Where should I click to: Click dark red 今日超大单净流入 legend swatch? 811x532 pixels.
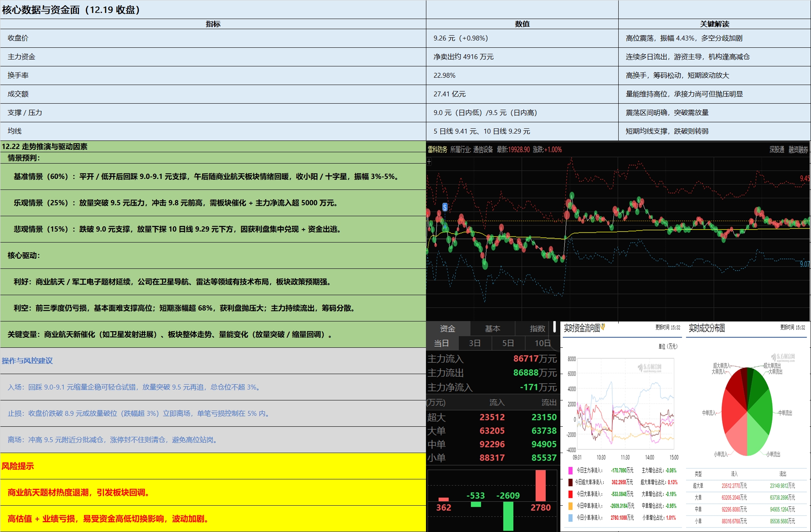pos(570,482)
